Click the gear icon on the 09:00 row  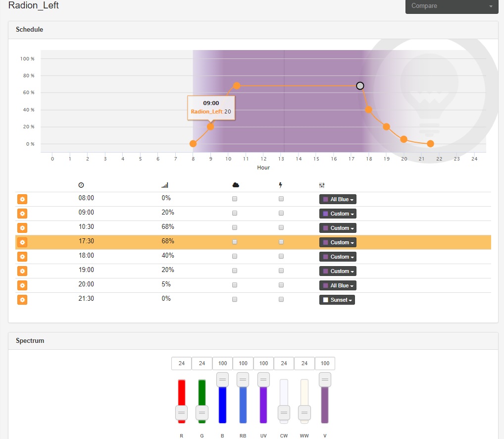(x=22, y=214)
